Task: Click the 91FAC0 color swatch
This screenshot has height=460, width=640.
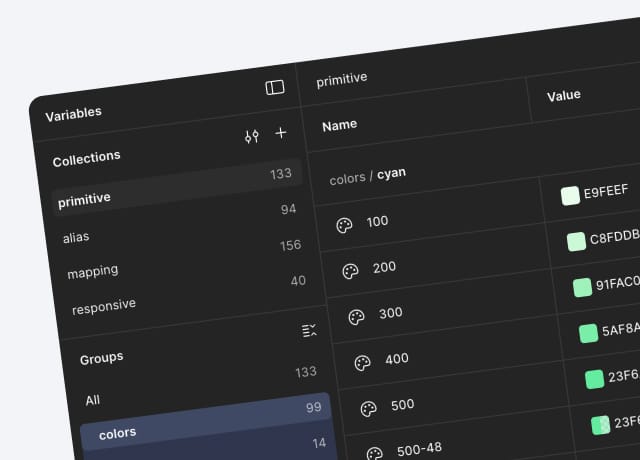Action: [x=582, y=288]
